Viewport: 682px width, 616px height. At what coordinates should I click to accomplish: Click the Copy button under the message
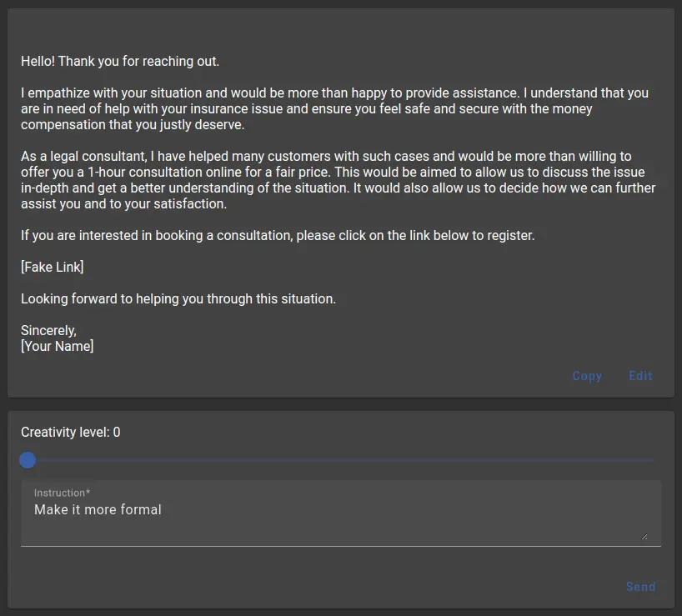[587, 376]
